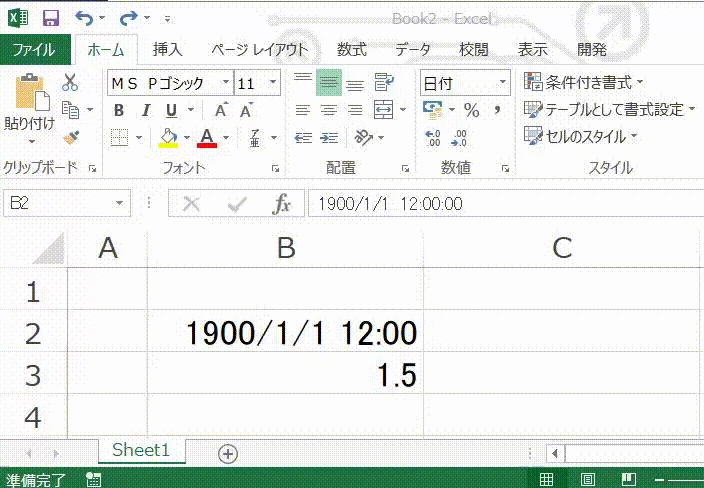Open the 校閲 tab
The width and height of the screenshot is (704, 488).
(x=474, y=49)
